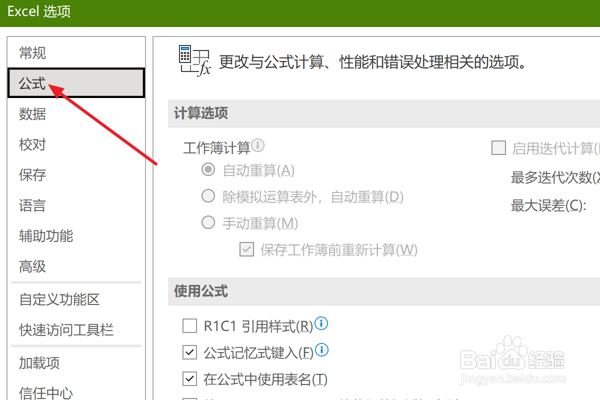Select the 高级 category

(x=76, y=266)
